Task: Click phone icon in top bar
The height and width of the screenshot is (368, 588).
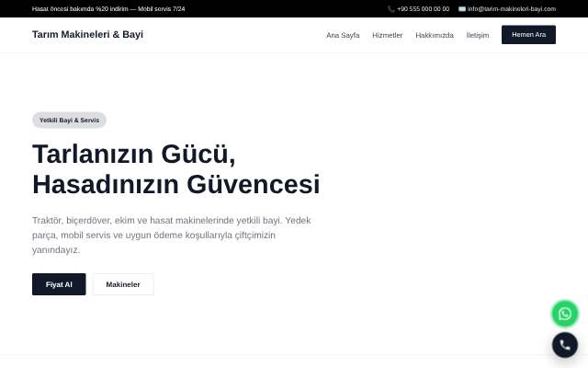Action: pos(390,9)
